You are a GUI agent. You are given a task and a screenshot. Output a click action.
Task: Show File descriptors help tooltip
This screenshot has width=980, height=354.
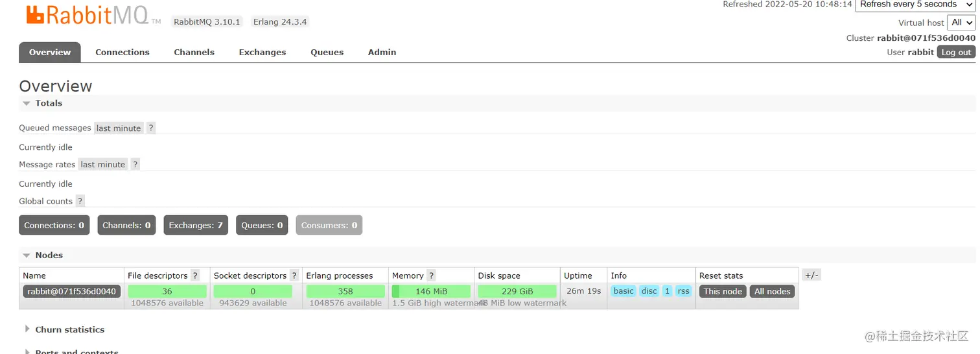(195, 276)
